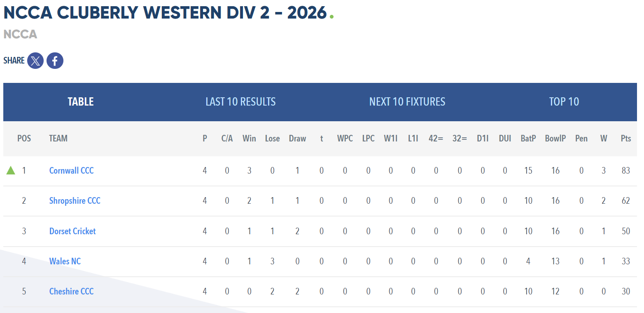Visit the Cheshire CCC team page
This screenshot has width=644, height=313.
[72, 292]
